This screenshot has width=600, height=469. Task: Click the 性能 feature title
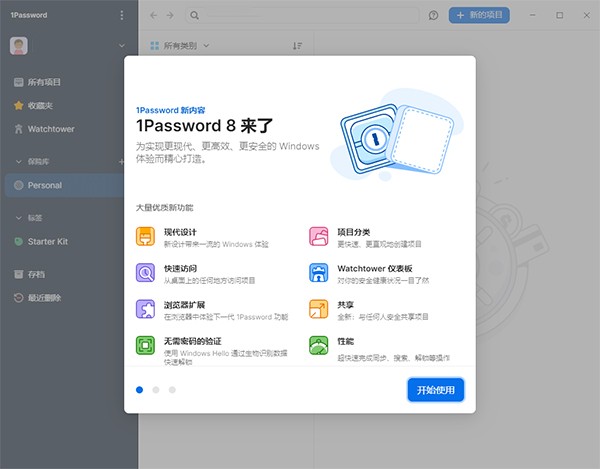[346, 341]
